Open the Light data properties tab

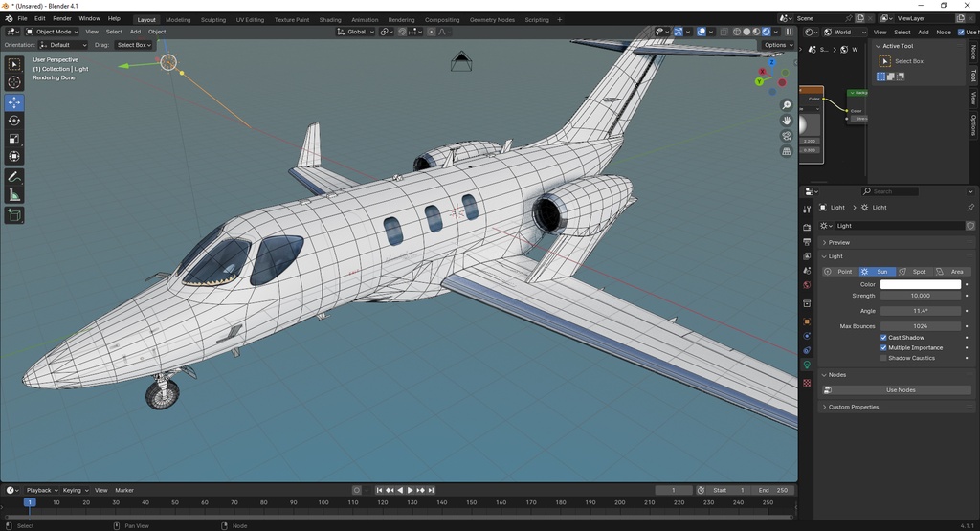807,365
